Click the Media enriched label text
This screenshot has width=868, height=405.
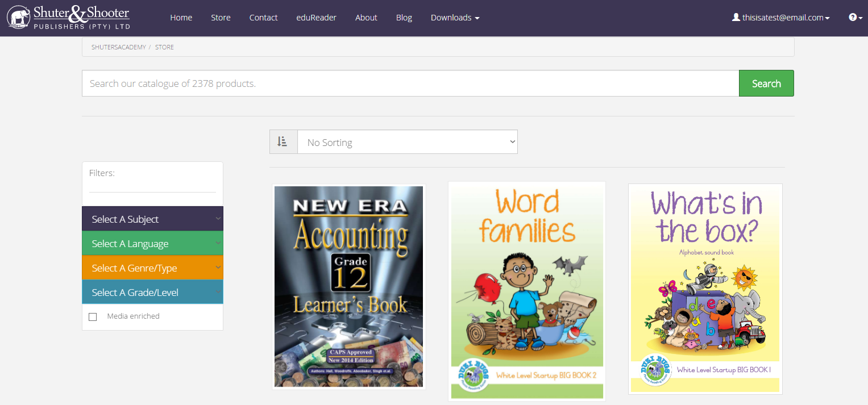(x=133, y=316)
